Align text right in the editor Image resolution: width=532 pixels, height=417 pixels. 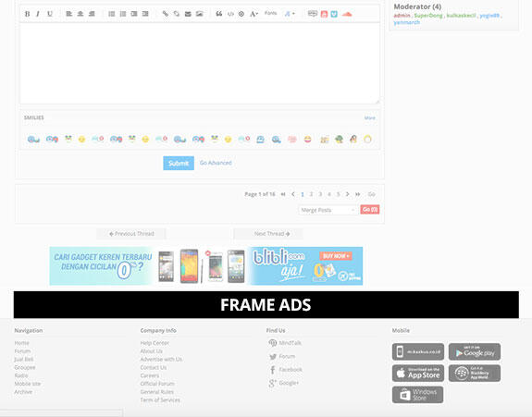click(x=92, y=14)
